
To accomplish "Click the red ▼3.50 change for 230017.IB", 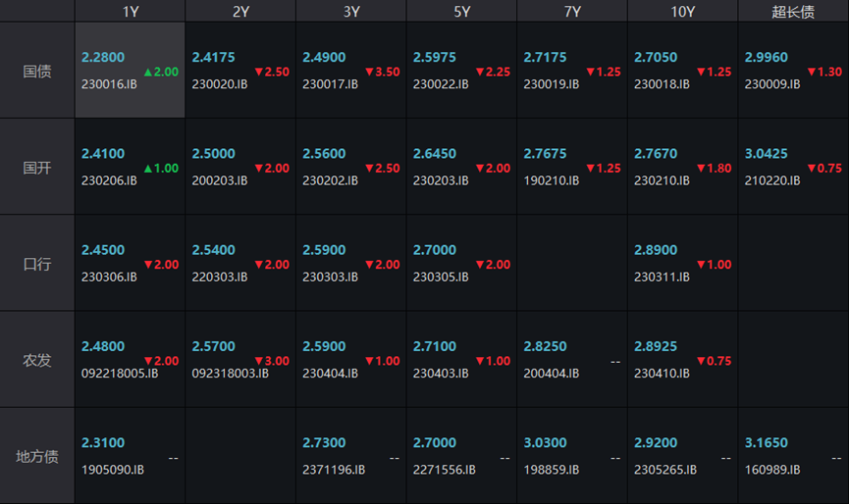I will (382, 72).
